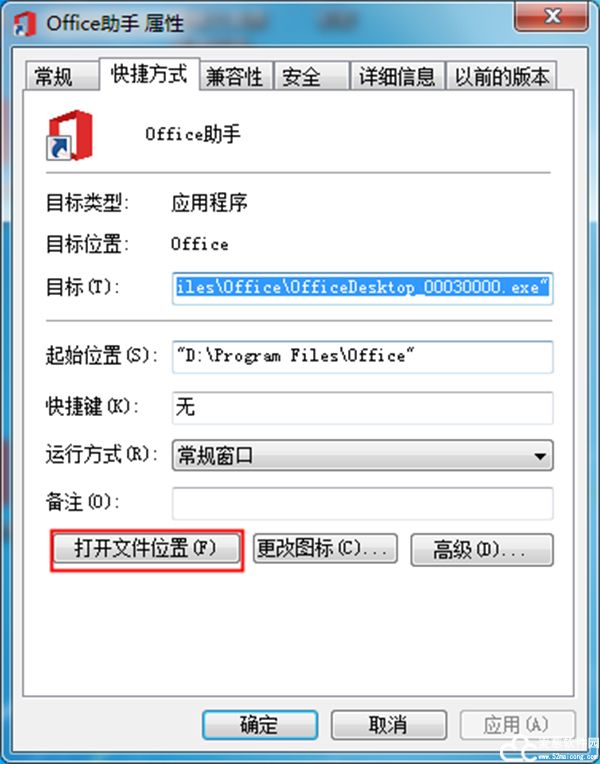Click the 打开文件位置(F) button
Image resolution: width=600 pixels, height=764 pixels.
[x=147, y=549]
